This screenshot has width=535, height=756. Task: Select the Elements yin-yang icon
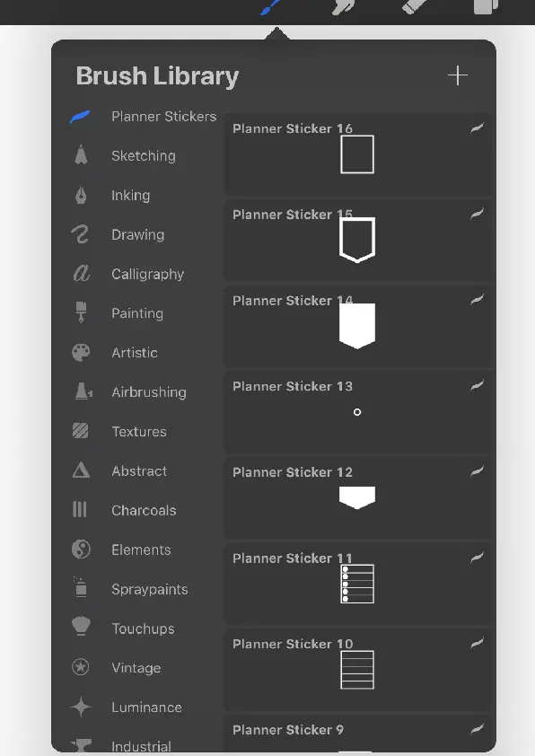(x=81, y=549)
